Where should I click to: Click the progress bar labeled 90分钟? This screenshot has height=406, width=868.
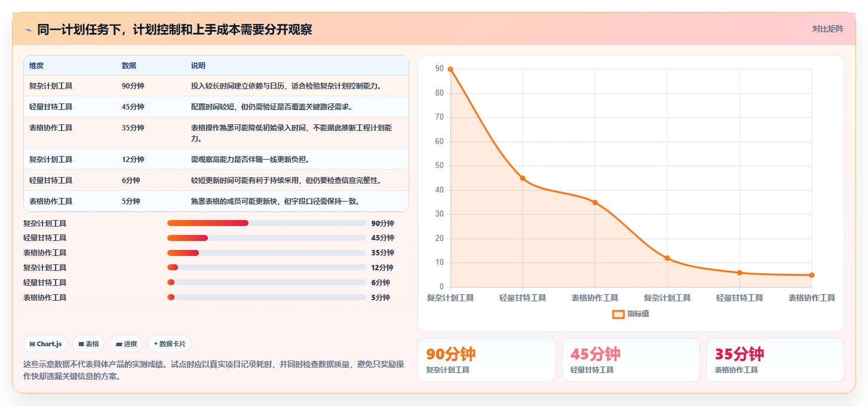(266, 223)
